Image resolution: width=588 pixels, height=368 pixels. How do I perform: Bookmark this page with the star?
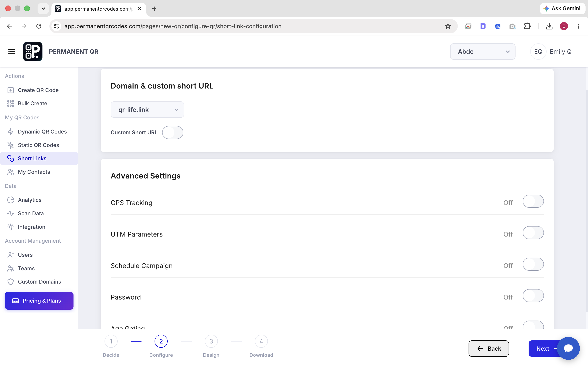[448, 26]
